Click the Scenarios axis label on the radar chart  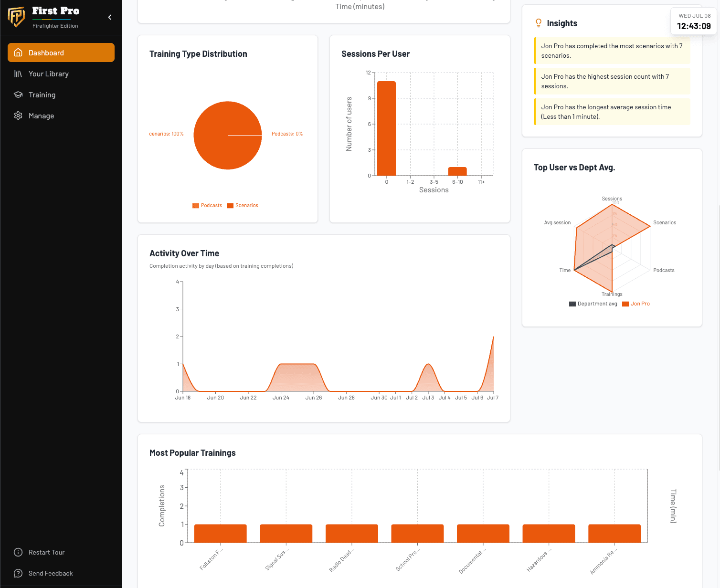click(665, 222)
